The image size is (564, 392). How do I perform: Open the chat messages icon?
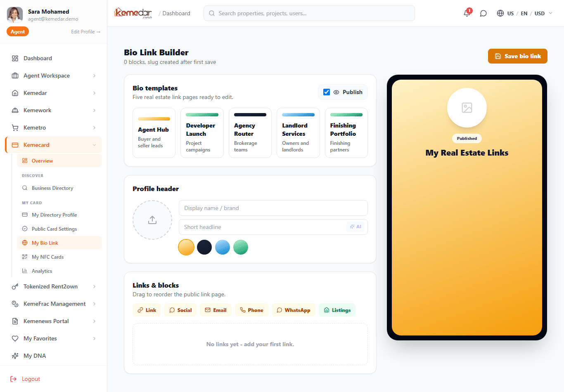(x=483, y=13)
